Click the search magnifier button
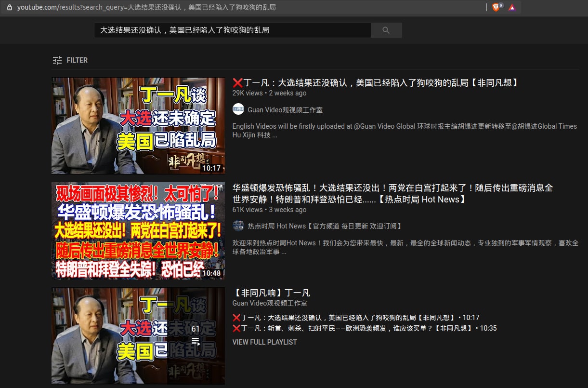This screenshot has height=388, width=588. 386,30
